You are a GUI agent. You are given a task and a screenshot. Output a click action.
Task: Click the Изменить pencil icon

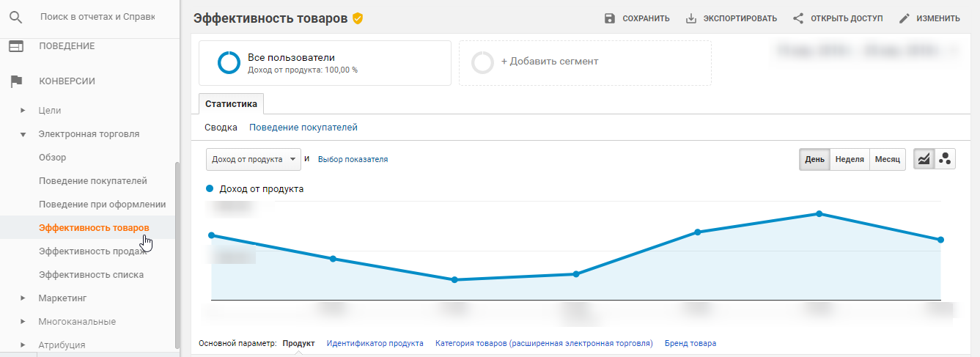coord(905,18)
